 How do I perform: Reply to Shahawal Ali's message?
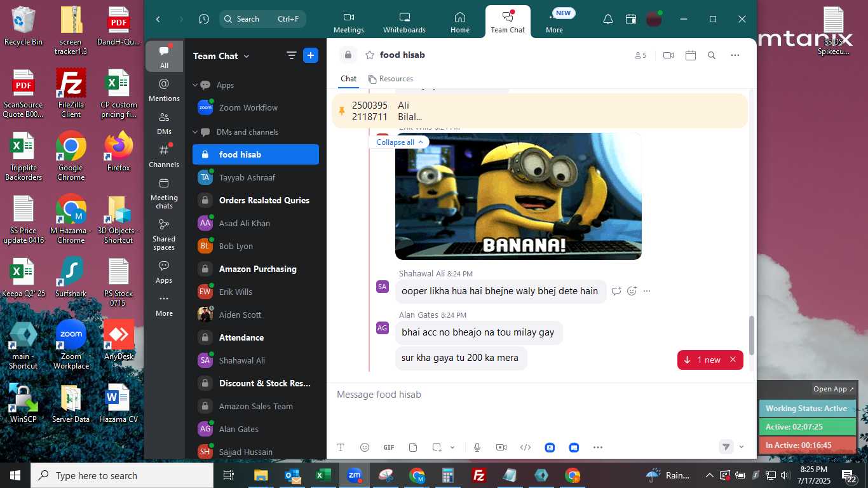[x=616, y=291]
